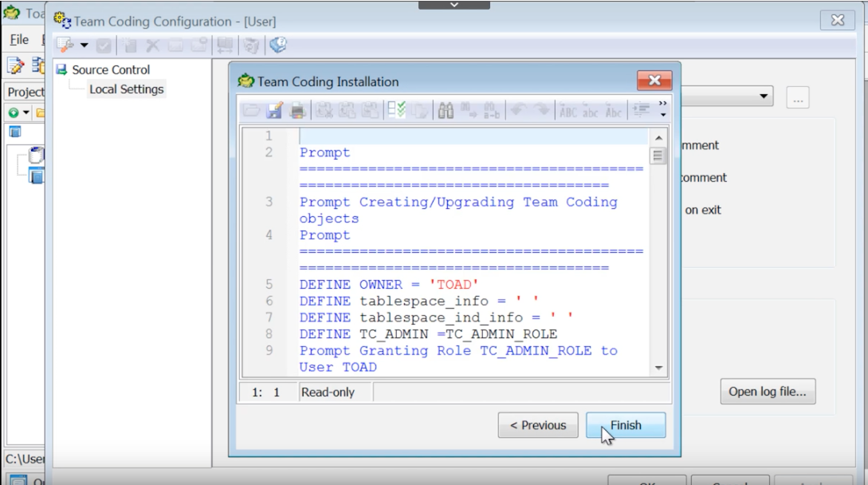Print the Team Coding script

(x=298, y=109)
